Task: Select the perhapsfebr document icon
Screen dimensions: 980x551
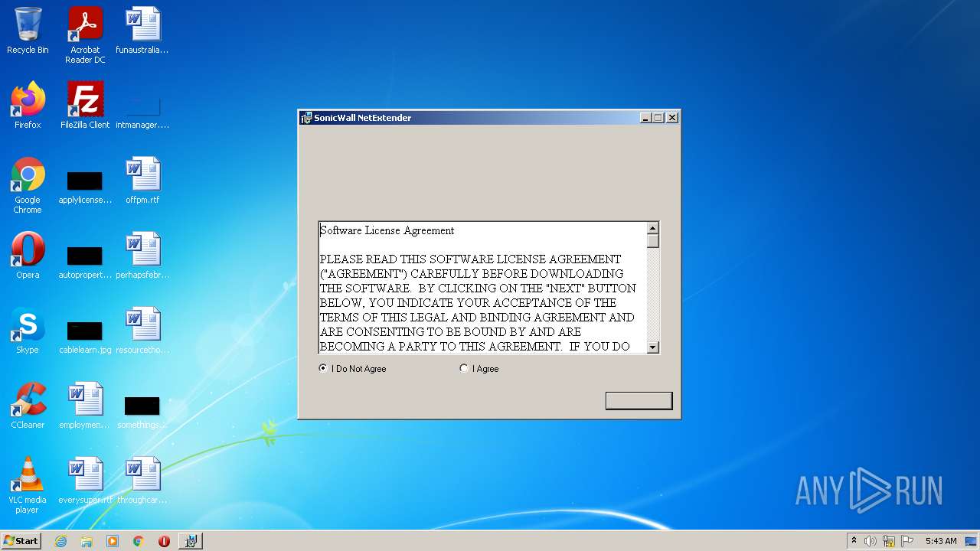Action: tap(142, 256)
